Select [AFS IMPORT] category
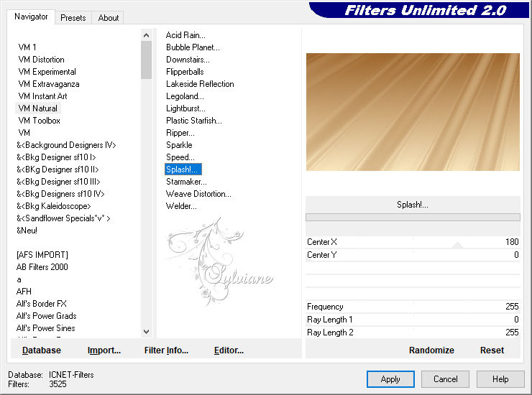This screenshot has width=532, height=395. pos(42,255)
